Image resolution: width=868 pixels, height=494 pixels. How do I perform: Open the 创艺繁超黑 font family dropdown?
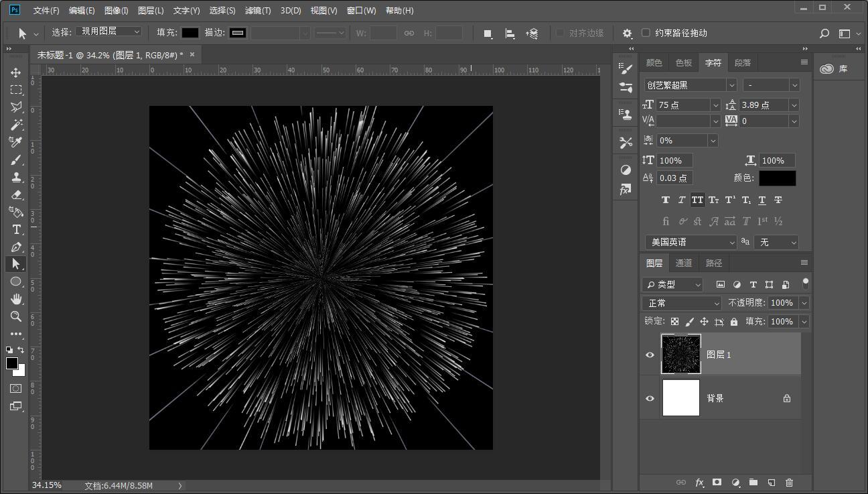tap(731, 85)
